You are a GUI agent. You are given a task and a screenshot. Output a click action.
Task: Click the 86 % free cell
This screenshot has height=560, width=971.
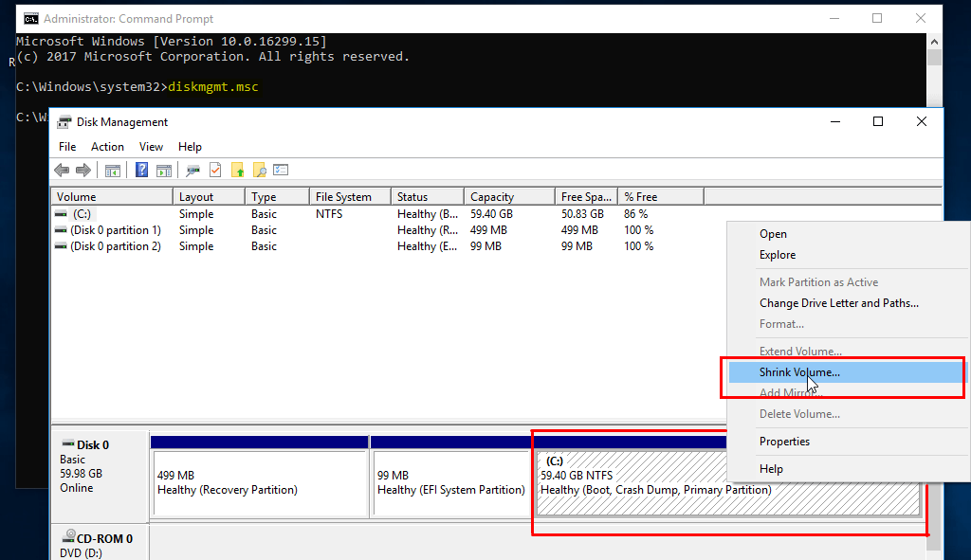636,214
